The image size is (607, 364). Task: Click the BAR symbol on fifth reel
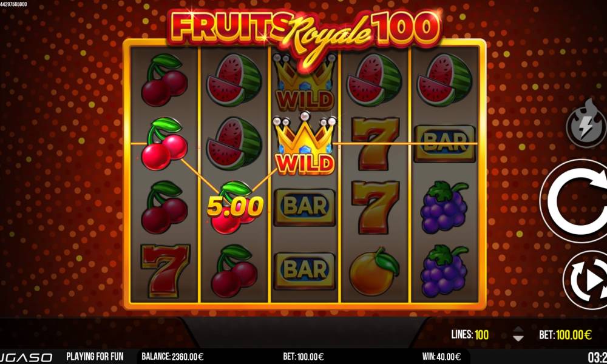click(x=444, y=143)
